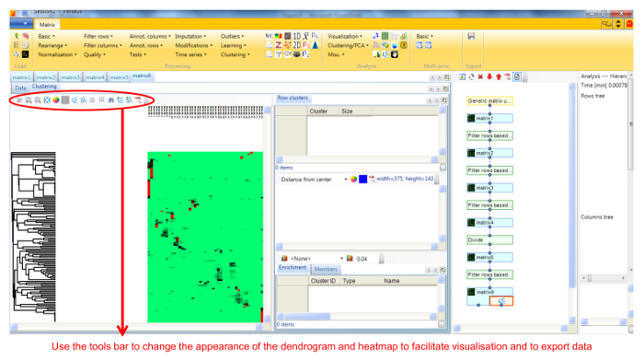Select the Divide node in the workflow

(489, 239)
